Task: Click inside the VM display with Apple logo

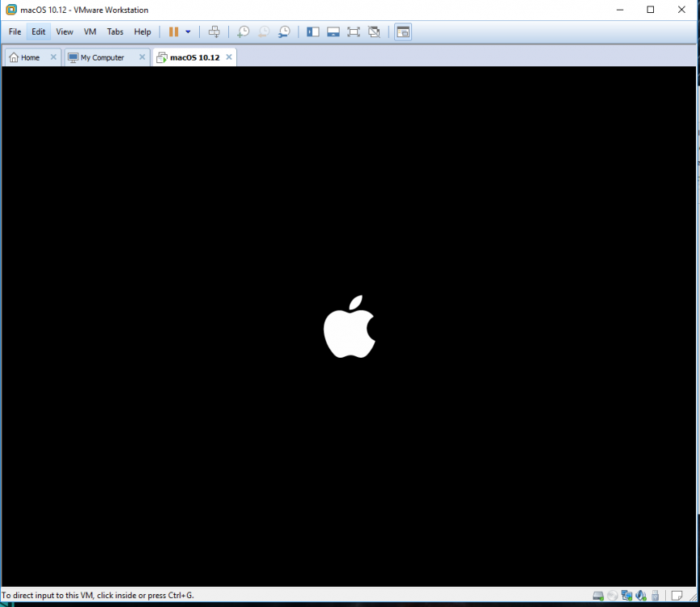Action: point(349,326)
